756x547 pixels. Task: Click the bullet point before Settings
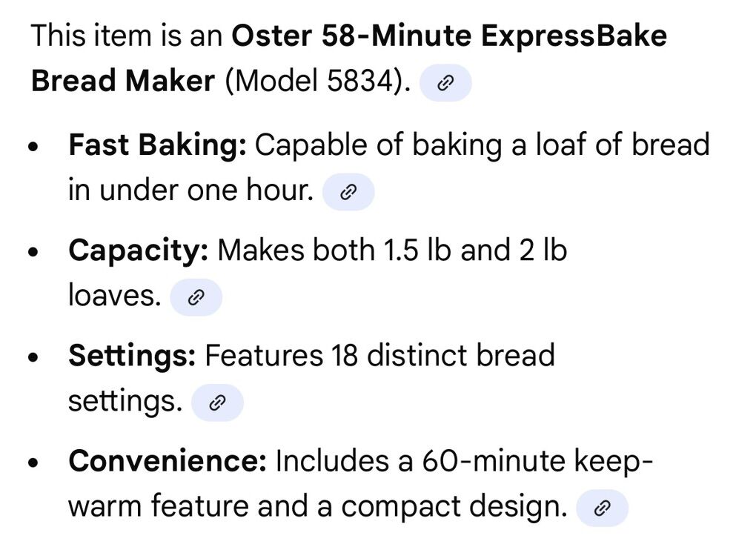pyautogui.click(x=33, y=357)
